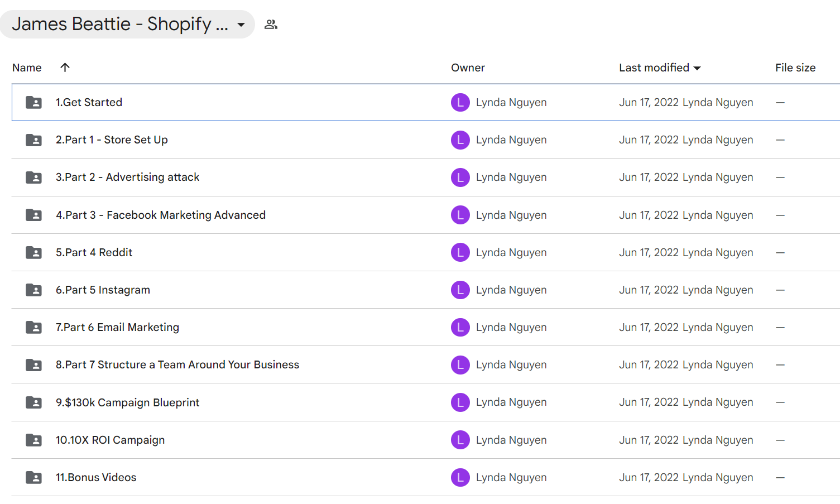
Task: Click folder icon of 8.Part 7 Structure a Team
Action: pyautogui.click(x=33, y=364)
